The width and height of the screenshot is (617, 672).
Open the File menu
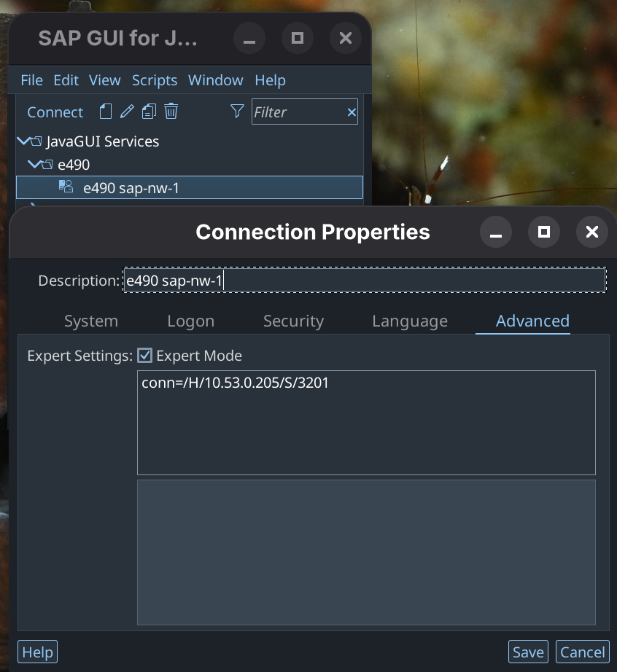coord(32,80)
